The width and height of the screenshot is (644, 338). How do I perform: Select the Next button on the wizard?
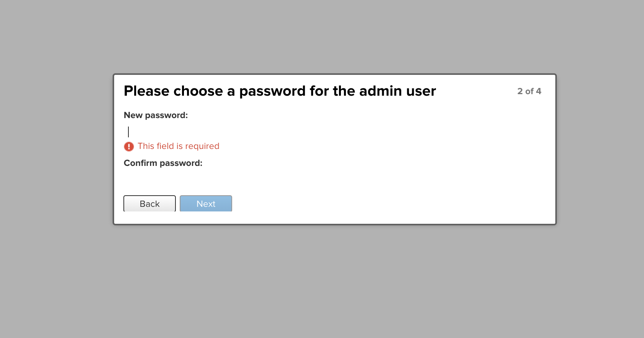point(206,203)
